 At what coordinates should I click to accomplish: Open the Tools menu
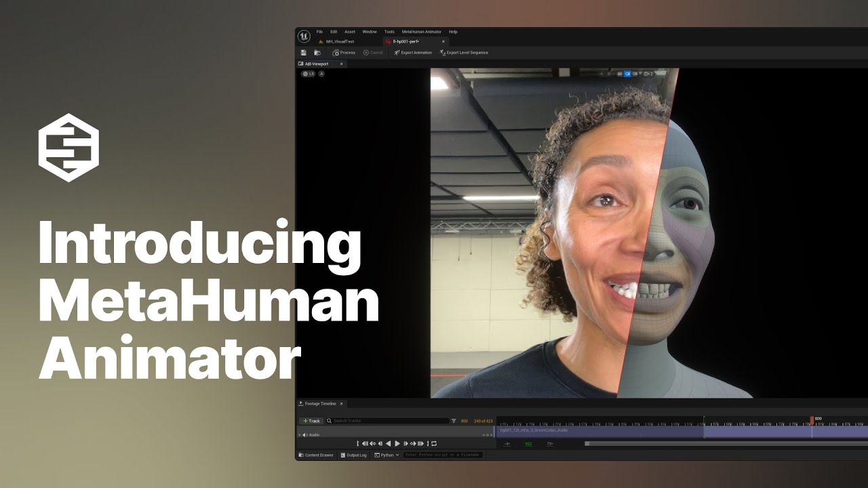tap(389, 32)
